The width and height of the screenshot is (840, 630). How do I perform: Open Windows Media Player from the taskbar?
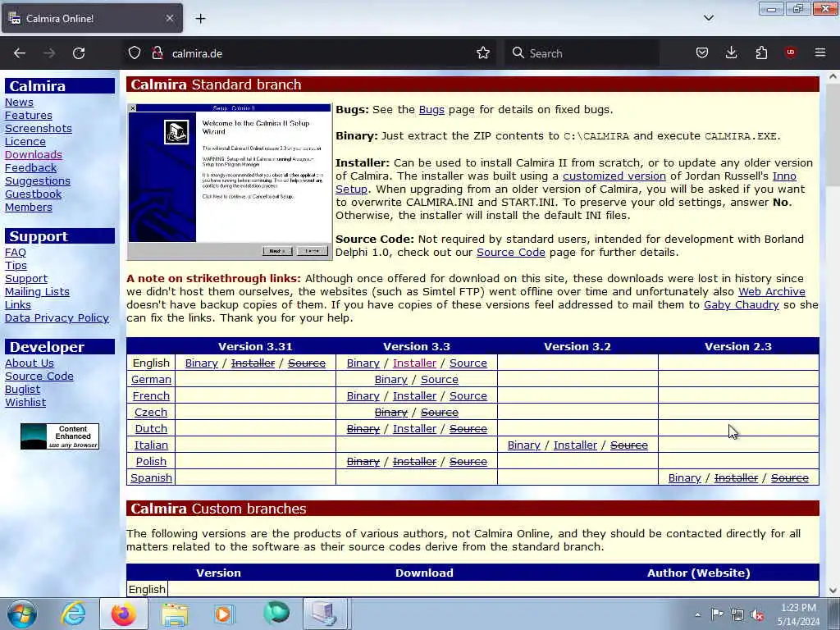coord(224,614)
